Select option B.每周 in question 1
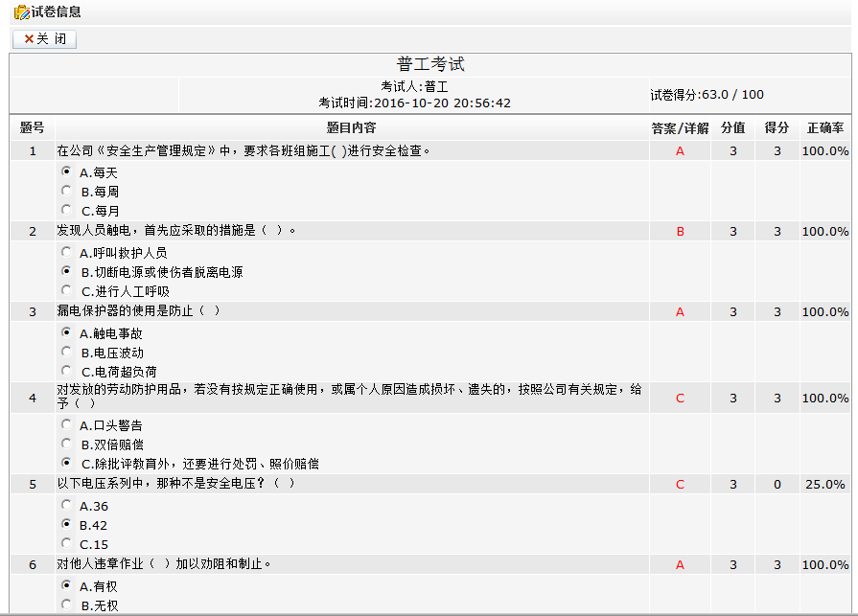The image size is (858, 616). [x=66, y=191]
